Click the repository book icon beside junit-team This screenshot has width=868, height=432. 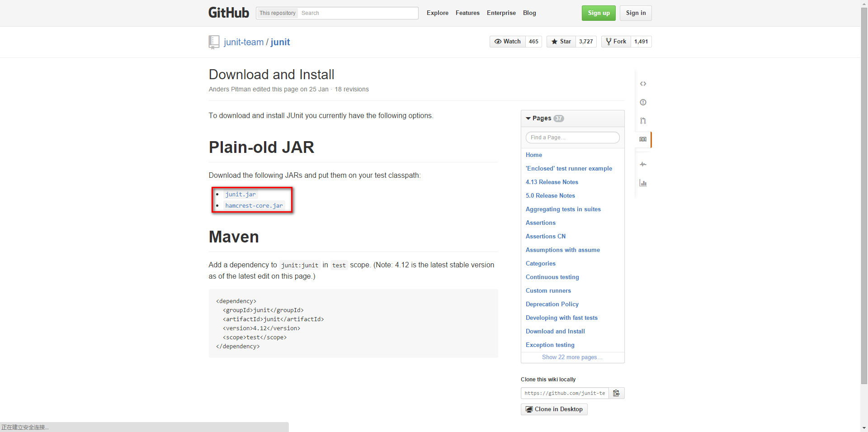(214, 42)
